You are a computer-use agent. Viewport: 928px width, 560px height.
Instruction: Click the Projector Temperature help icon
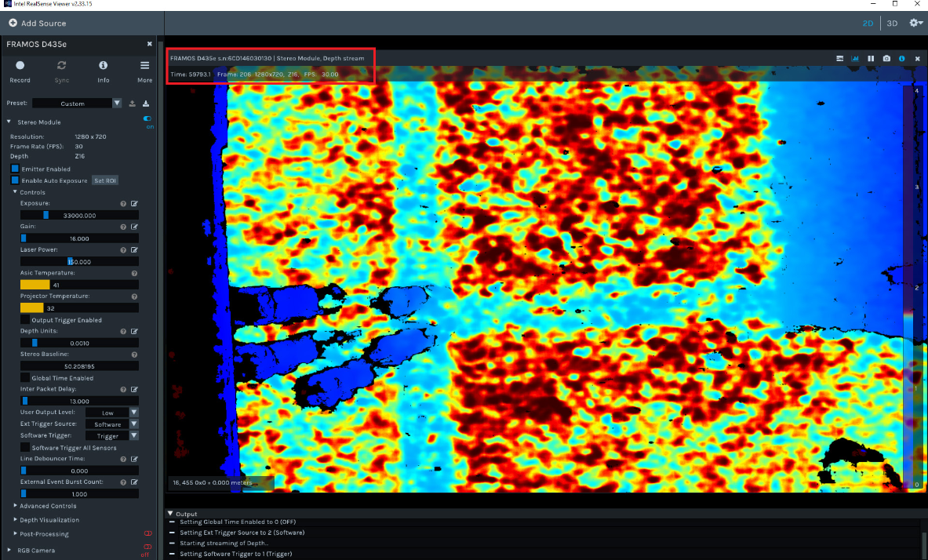tap(134, 296)
